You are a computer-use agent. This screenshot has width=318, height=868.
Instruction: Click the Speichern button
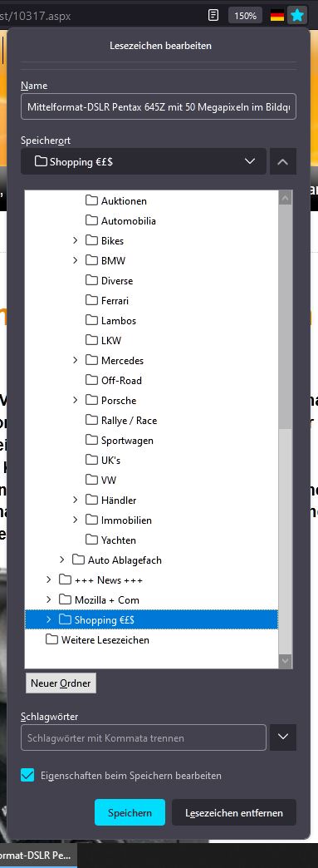(x=130, y=812)
